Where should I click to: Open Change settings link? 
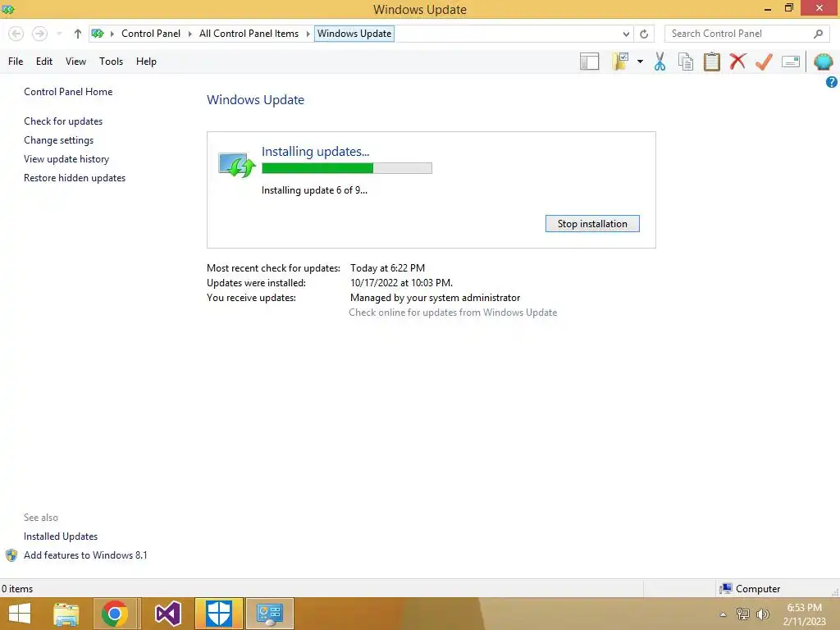pos(58,140)
